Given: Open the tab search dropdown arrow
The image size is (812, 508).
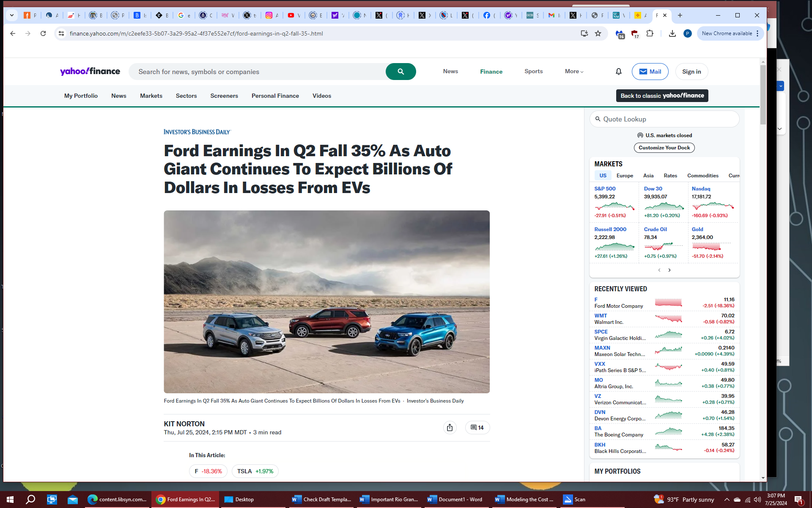Looking at the screenshot, I should click(12, 15).
